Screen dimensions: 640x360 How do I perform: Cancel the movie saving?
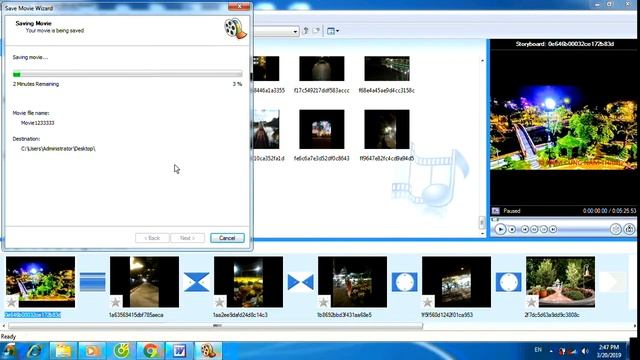coord(227,238)
